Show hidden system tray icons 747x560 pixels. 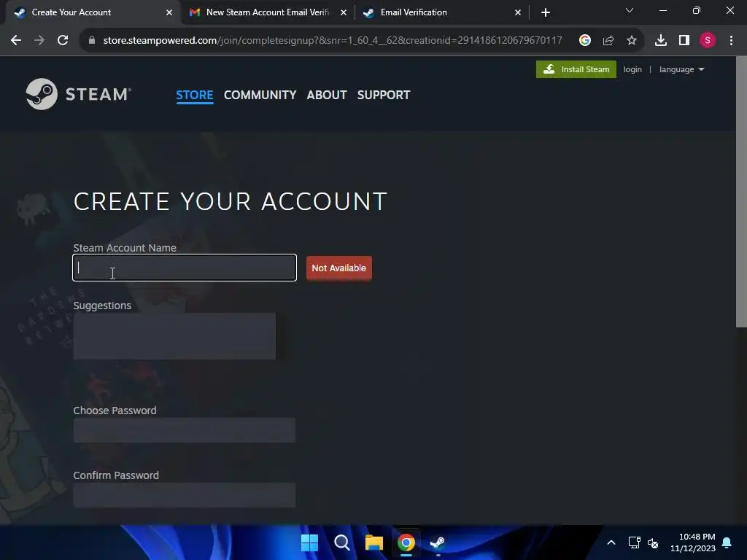click(611, 542)
